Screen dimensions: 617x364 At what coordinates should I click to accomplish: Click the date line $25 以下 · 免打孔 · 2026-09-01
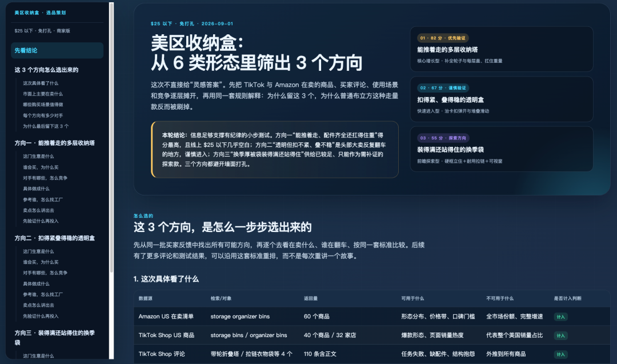(191, 23)
